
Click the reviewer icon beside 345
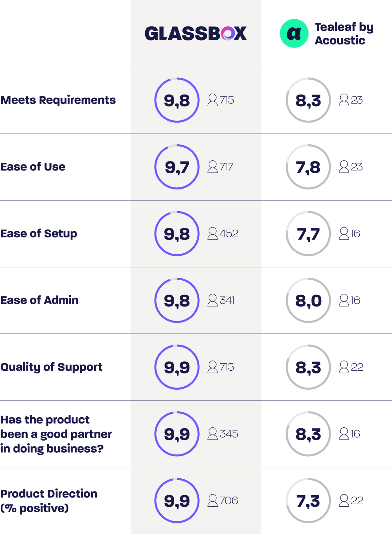212,434
